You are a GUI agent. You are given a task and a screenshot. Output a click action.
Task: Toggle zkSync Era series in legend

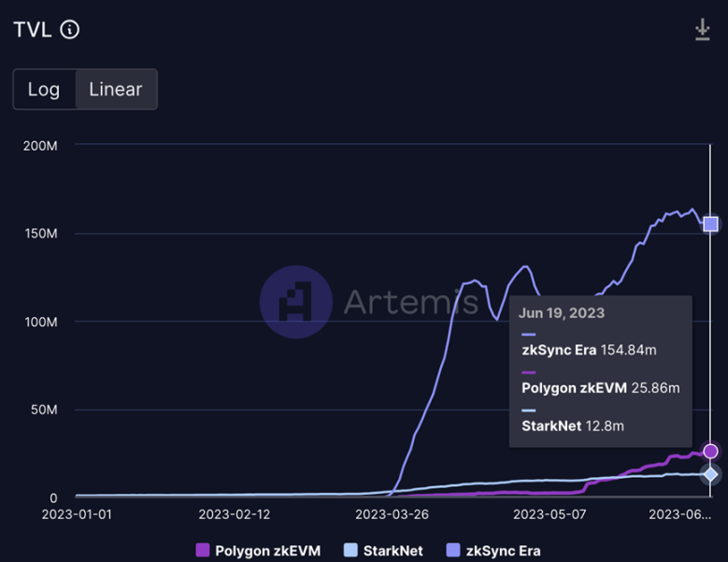point(503,551)
